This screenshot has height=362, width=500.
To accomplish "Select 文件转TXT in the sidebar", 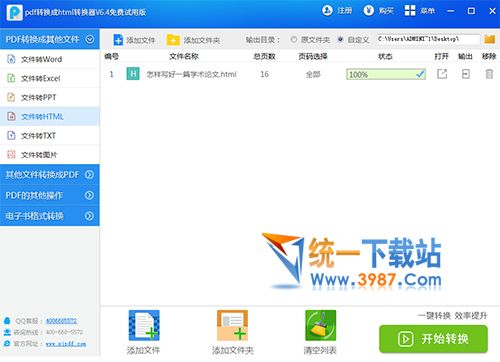I will 50,136.
